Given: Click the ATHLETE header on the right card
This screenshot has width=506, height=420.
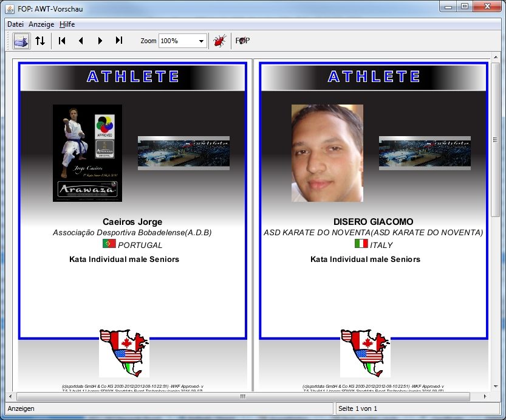Looking at the screenshot, I should click(374, 77).
